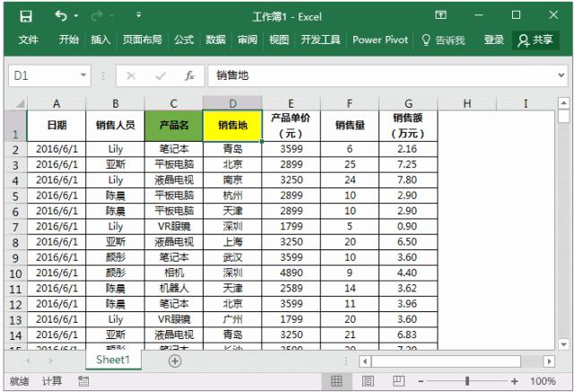The image size is (574, 392).
Task: Click sales amount cell 7.80
Action: (407, 180)
